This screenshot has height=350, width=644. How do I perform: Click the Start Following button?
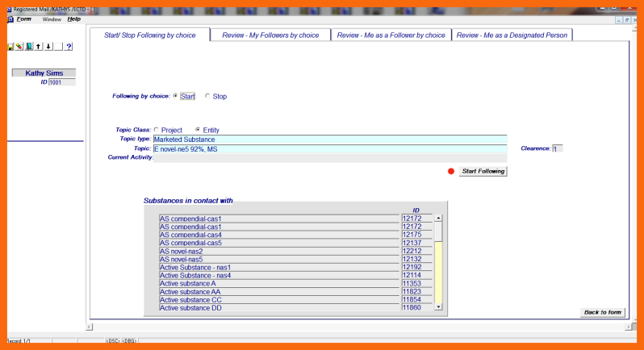483,171
